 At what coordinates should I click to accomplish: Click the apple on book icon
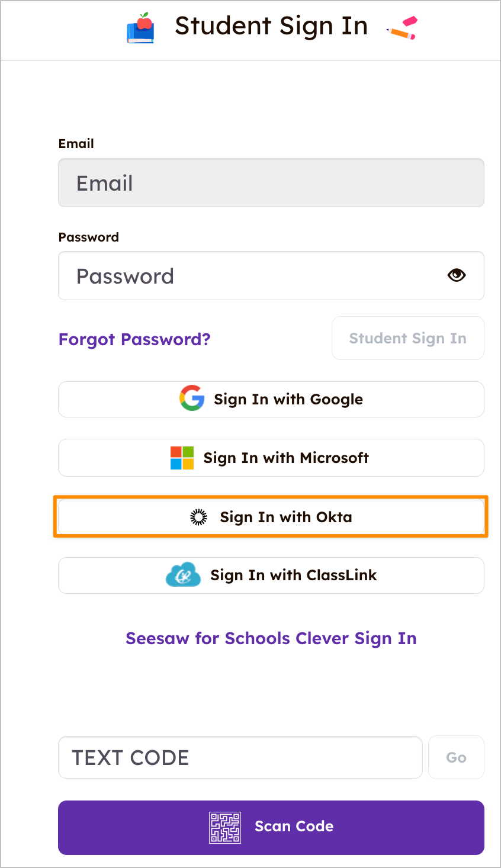click(x=140, y=28)
